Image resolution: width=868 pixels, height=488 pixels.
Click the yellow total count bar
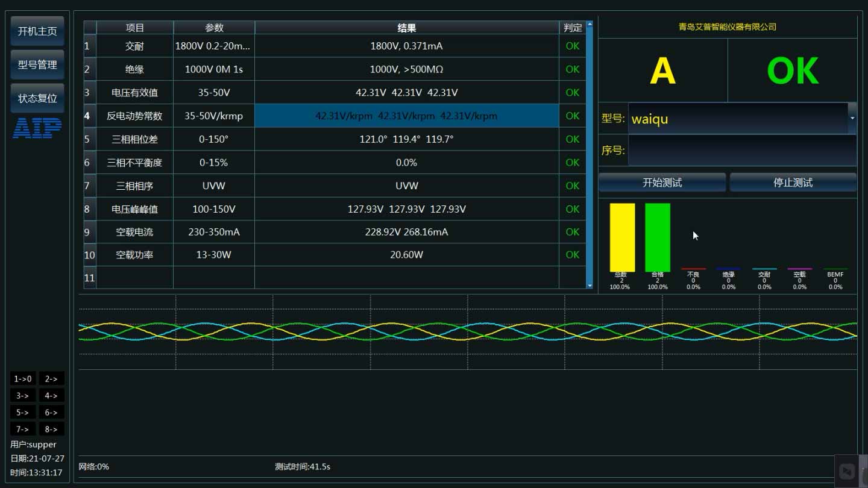pyautogui.click(x=622, y=237)
